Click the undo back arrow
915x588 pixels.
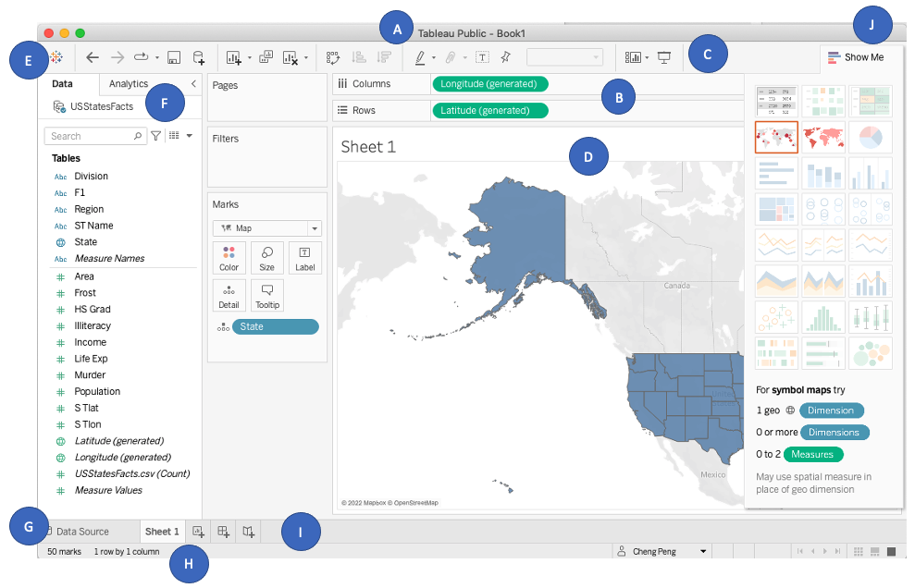click(93, 57)
